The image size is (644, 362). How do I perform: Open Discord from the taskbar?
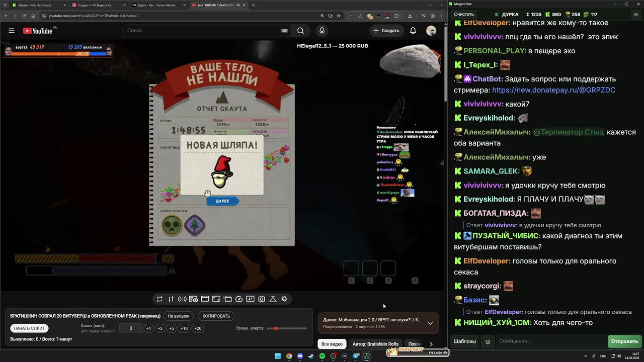pos(300,356)
